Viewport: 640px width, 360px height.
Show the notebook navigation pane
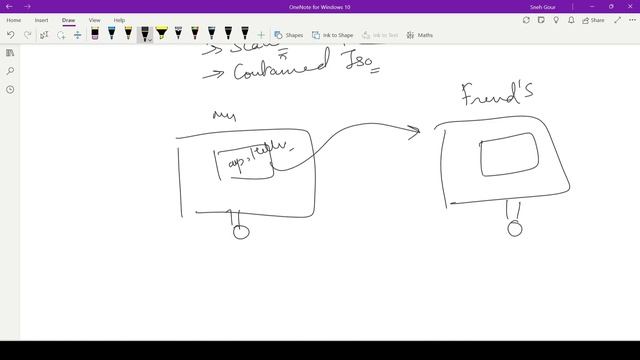pos(10,53)
